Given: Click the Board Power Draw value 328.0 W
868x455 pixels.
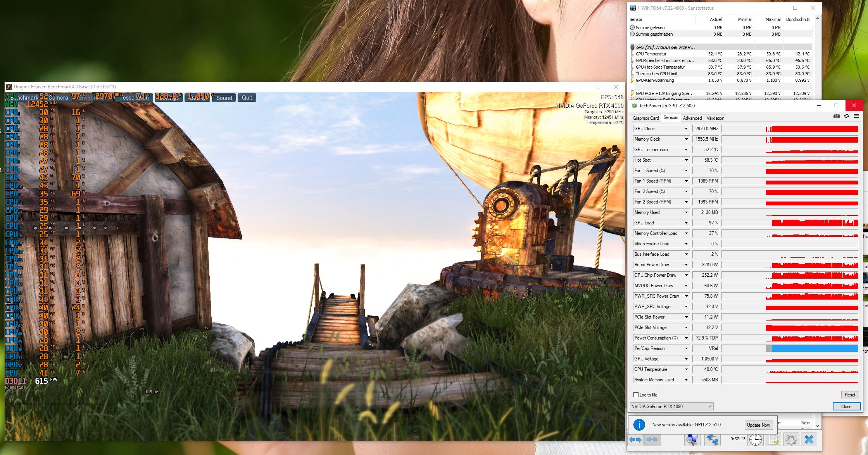Looking at the screenshot, I should pyautogui.click(x=706, y=265).
